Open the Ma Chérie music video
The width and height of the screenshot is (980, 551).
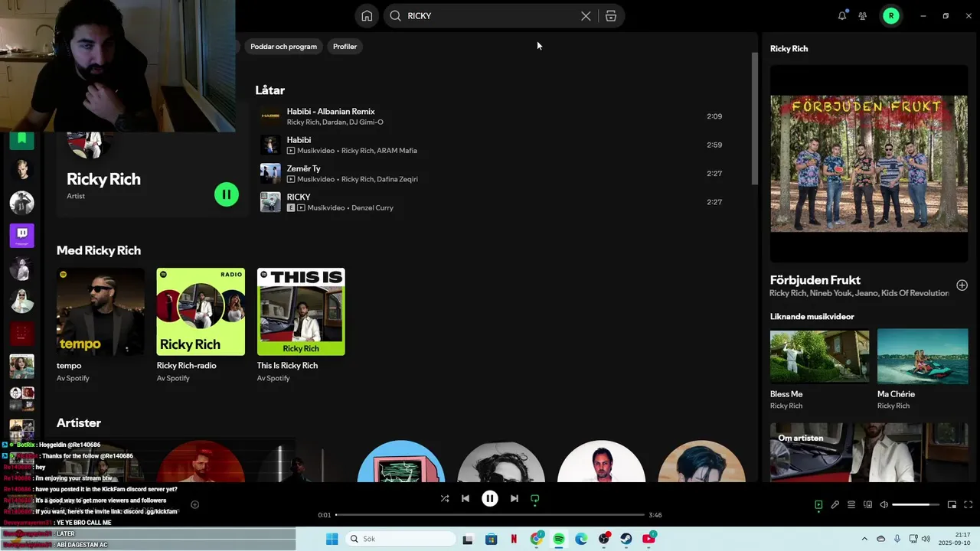[x=923, y=356]
